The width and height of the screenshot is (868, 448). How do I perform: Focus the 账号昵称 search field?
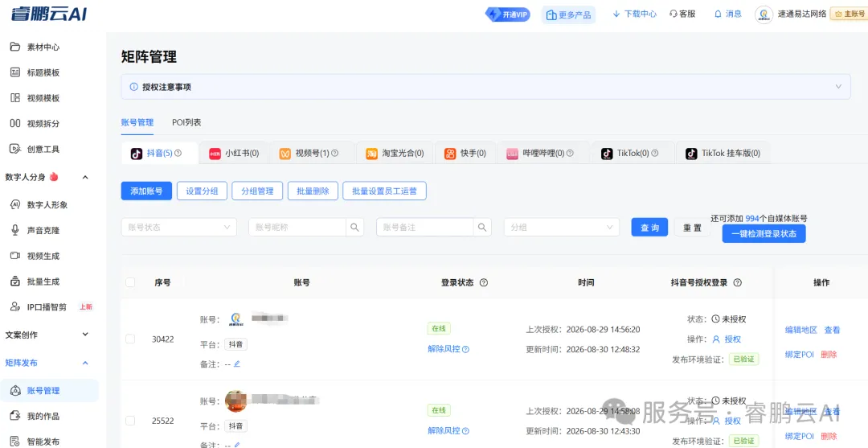coord(297,227)
